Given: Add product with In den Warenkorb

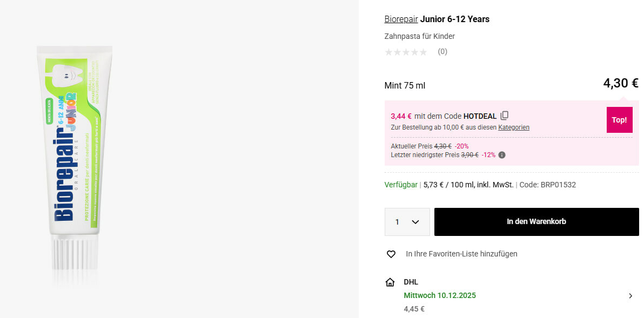Looking at the screenshot, I should pos(536,222).
